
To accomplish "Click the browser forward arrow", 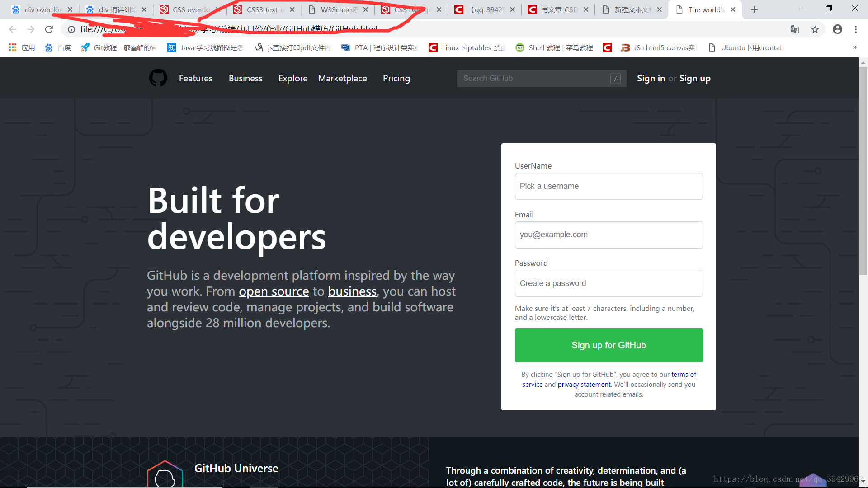I will pyautogui.click(x=31, y=29).
